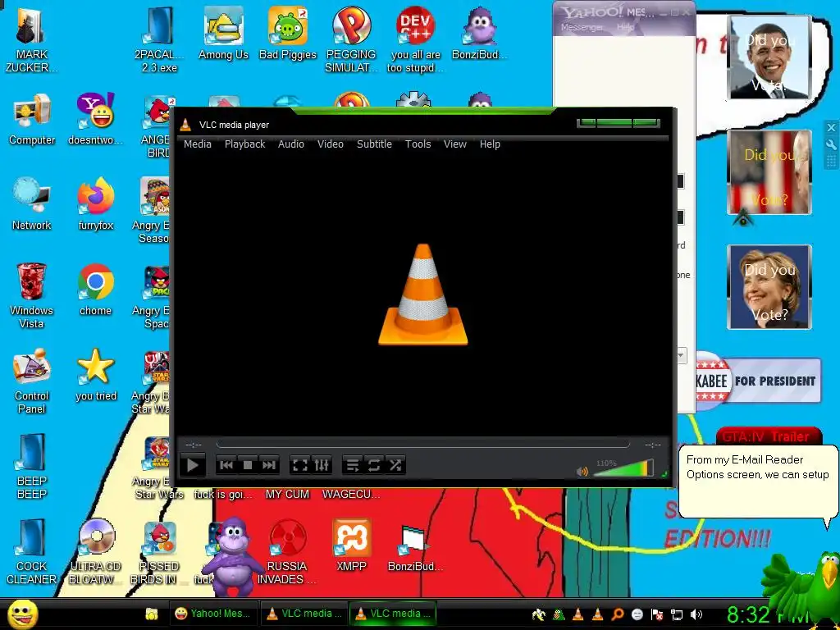840x630 pixels.
Task: Select the Network desktop icon
Action: [32, 204]
